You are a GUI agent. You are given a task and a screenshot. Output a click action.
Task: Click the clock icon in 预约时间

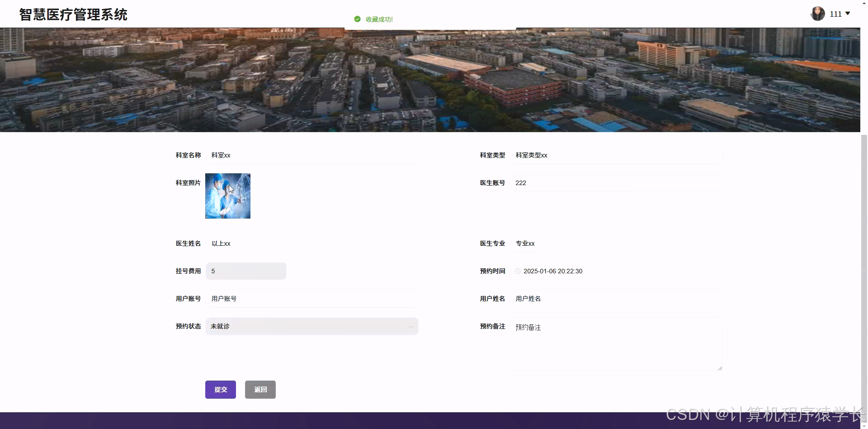(518, 271)
